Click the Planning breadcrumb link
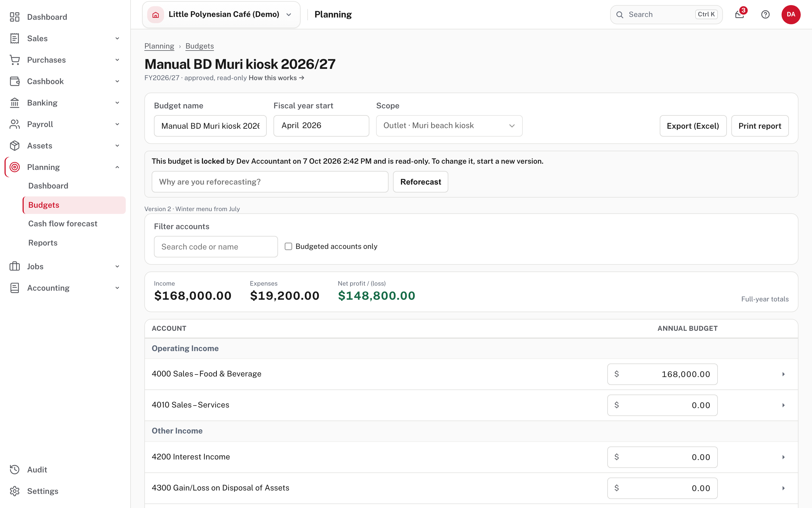Viewport: 812px width, 508px height. point(159,46)
